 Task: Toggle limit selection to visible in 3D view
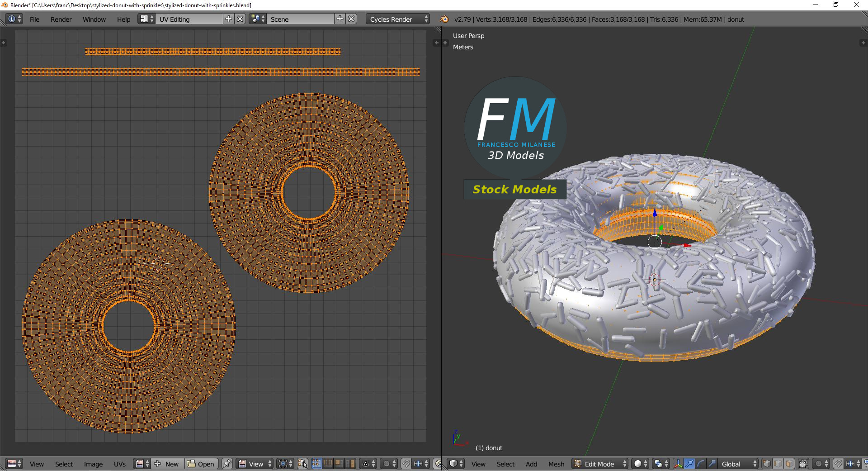(x=803, y=464)
